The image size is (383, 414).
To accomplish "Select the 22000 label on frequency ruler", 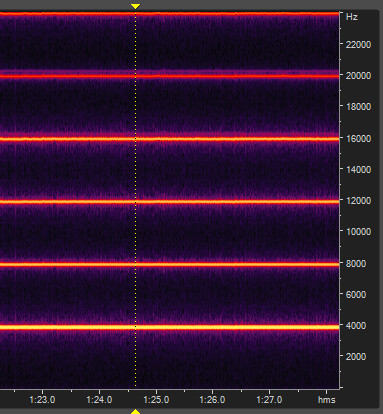I will coord(358,45).
